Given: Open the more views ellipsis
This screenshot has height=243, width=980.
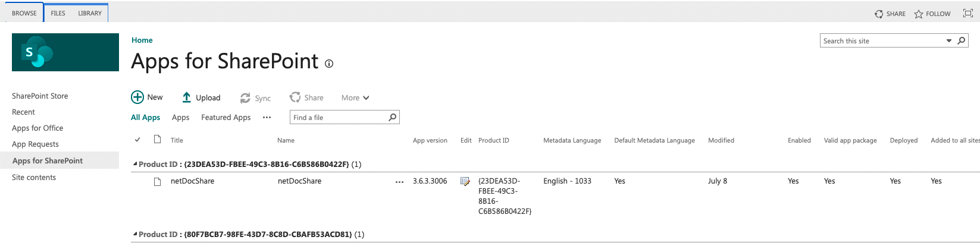Looking at the screenshot, I should 267,118.
